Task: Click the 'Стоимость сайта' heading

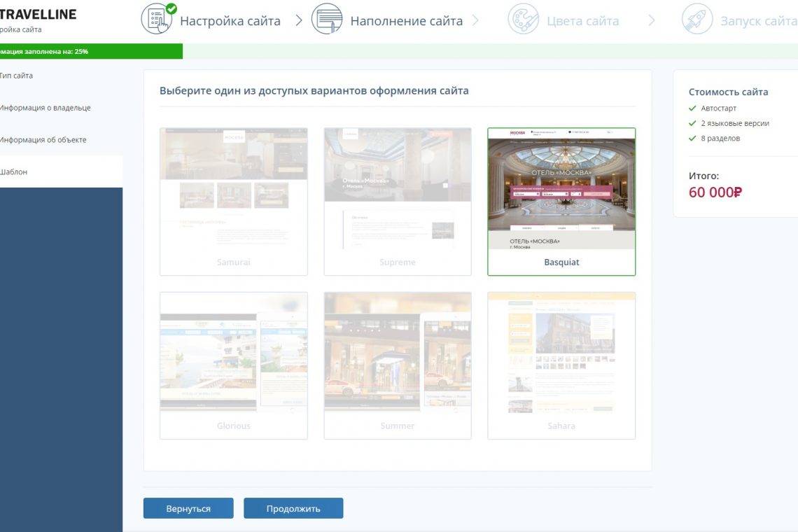Action: pyautogui.click(x=728, y=92)
